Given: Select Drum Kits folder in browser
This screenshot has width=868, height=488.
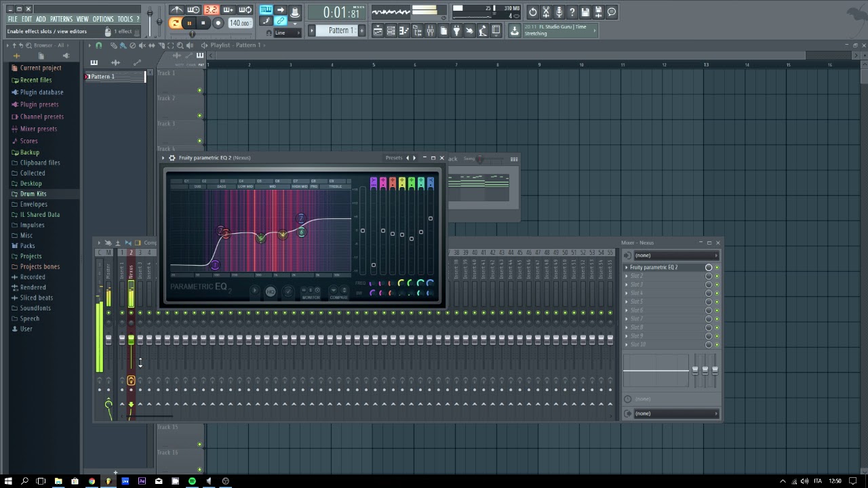Looking at the screenshot, I should (33, 194).
